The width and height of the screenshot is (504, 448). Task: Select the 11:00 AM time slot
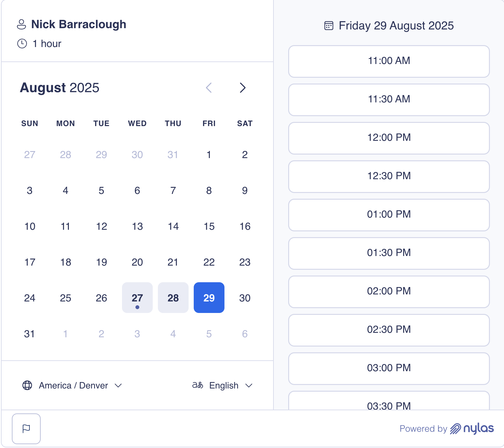(x=389, y=61)
